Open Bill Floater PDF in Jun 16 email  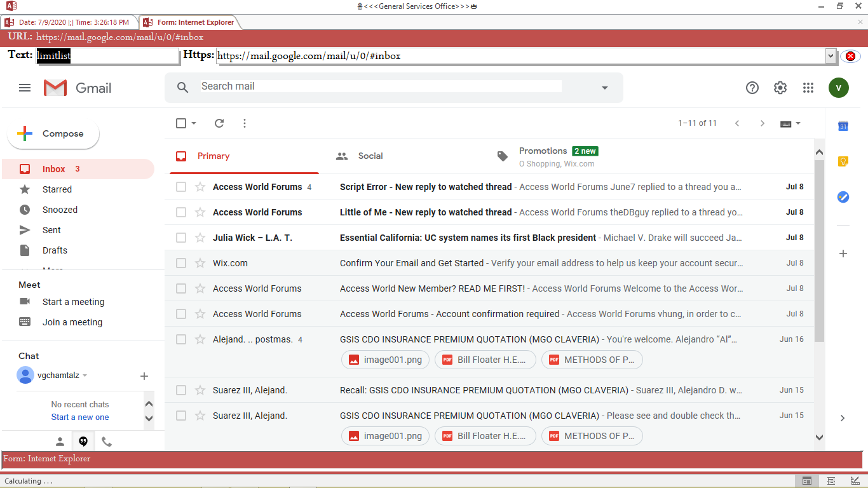[485, 360]
